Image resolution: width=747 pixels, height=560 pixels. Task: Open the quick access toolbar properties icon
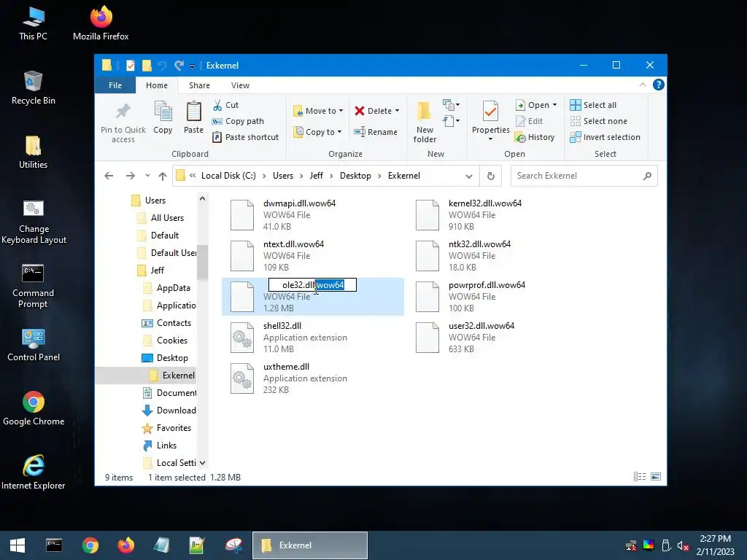[x=130, y=66]
